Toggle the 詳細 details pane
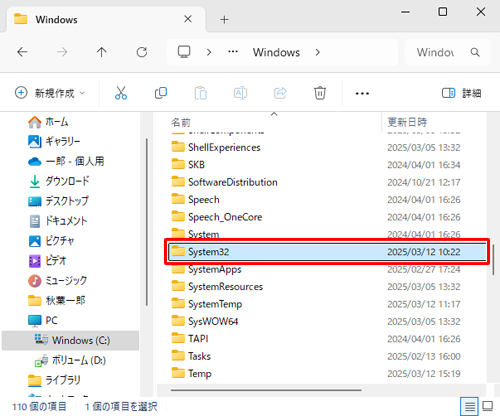Image resolution: width=500 pixels, height=416 pixels. point(462,93)
